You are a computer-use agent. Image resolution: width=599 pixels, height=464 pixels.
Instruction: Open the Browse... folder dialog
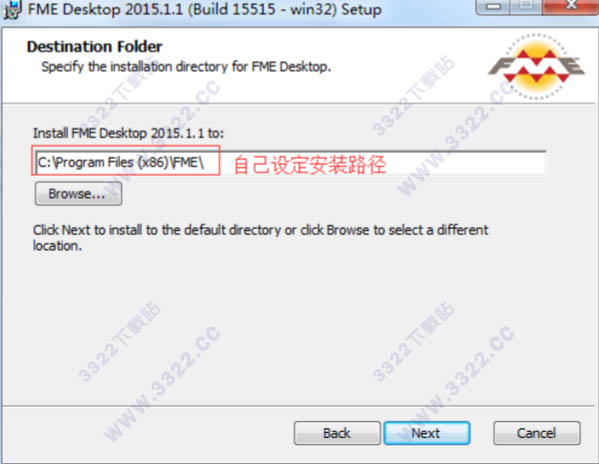[78, 194]
